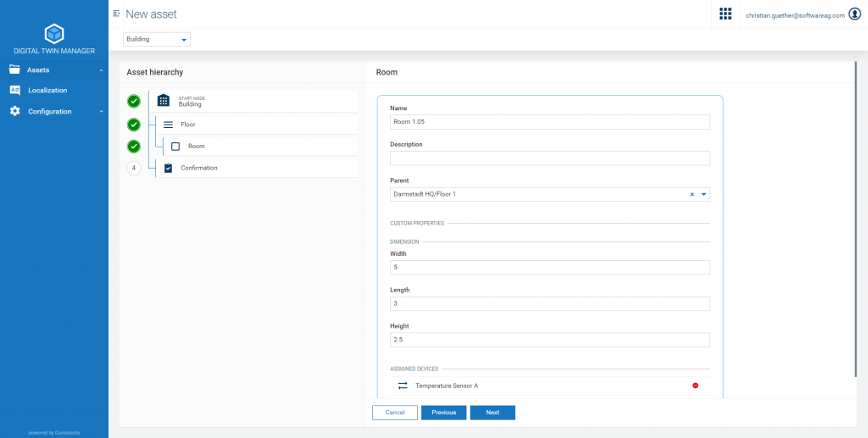Click the green checkmark next to Building step

pos(134,102)
